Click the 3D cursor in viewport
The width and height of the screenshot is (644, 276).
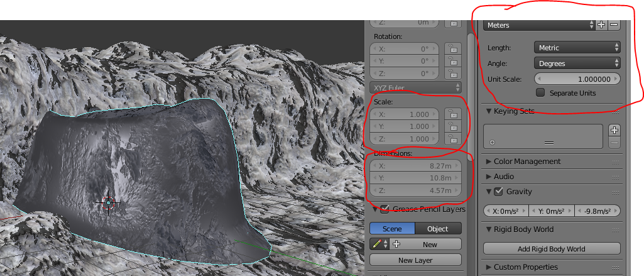click(x=109, y=202)
